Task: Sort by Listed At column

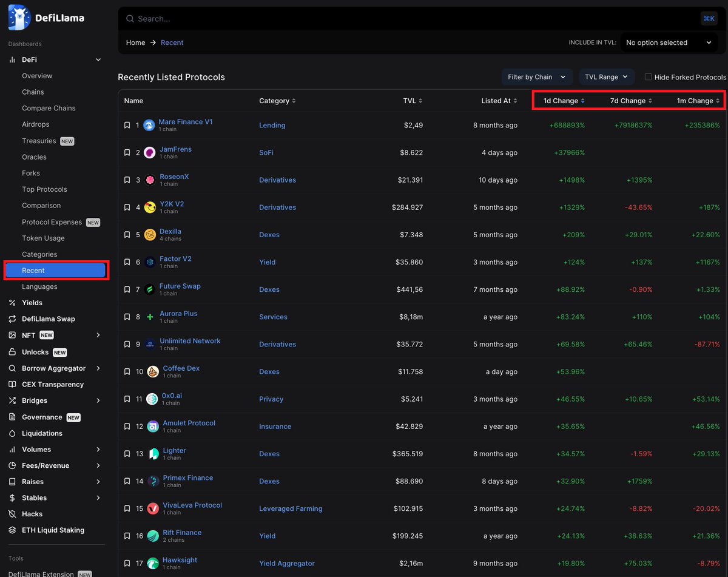Action: tap(499, 101)
